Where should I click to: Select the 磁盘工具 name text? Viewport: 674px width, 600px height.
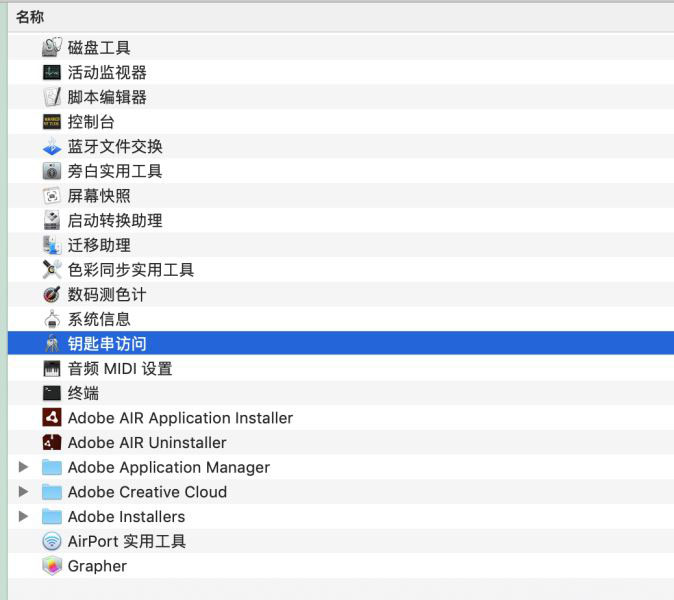(x=99, y=47)
